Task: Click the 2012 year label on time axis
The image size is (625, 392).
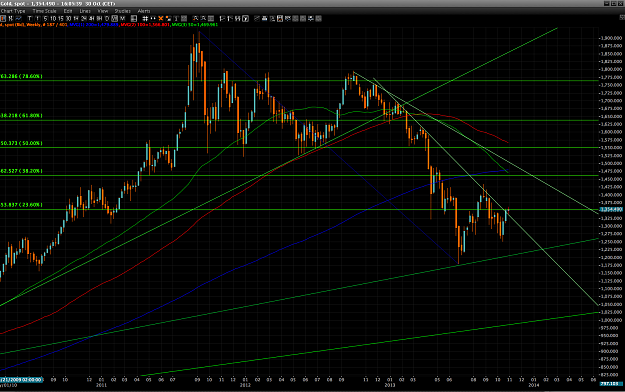Action: (x=245, y=385)
